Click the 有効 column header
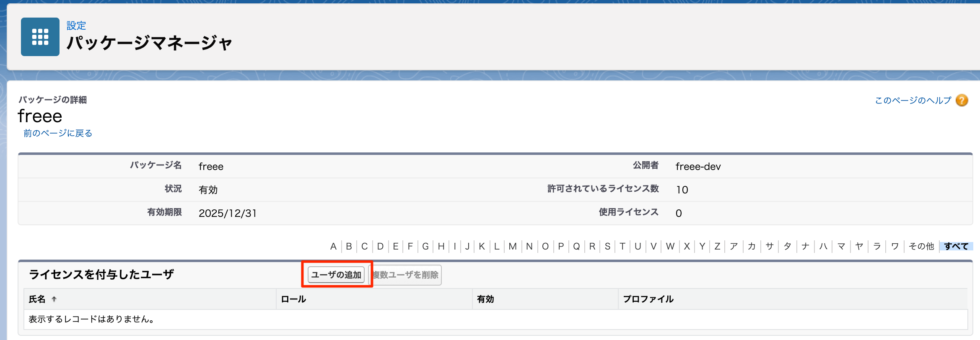 click(485, 299)
